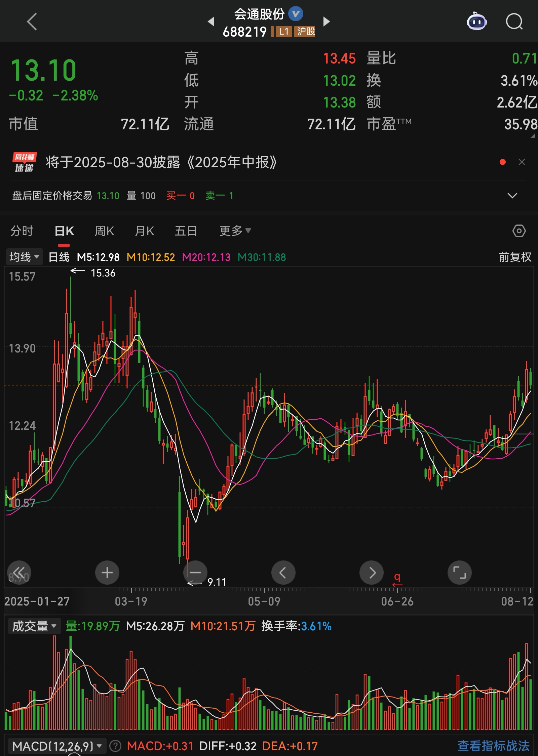Tap the 同花顺速递 news logo
This screenshot has height=756, width=538.
(24, 162)
